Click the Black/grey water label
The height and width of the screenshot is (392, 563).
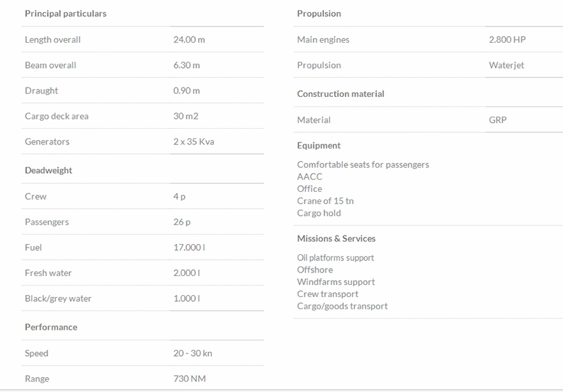click(x=58, y=298)
